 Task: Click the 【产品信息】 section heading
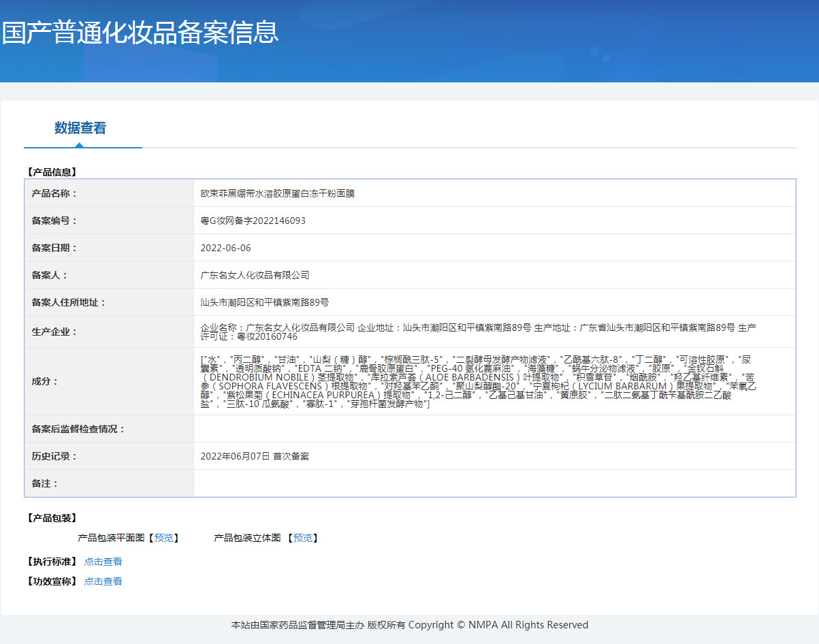pyautogui.click(x=52, y=172)
